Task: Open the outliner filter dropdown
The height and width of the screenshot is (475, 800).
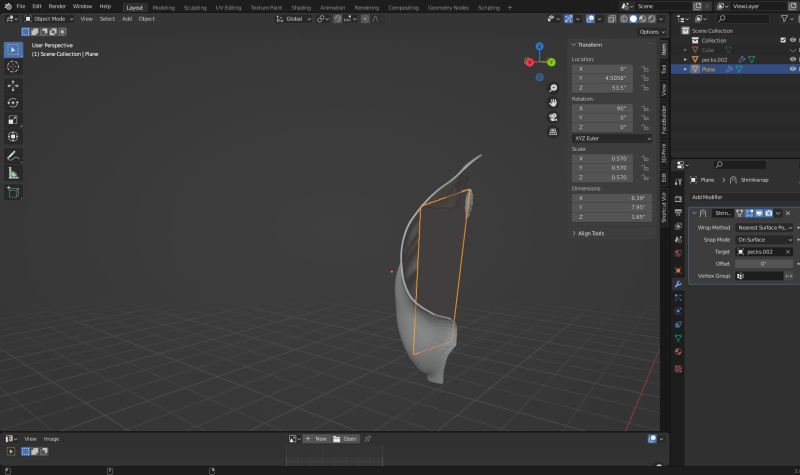Action: coord(786,19)
